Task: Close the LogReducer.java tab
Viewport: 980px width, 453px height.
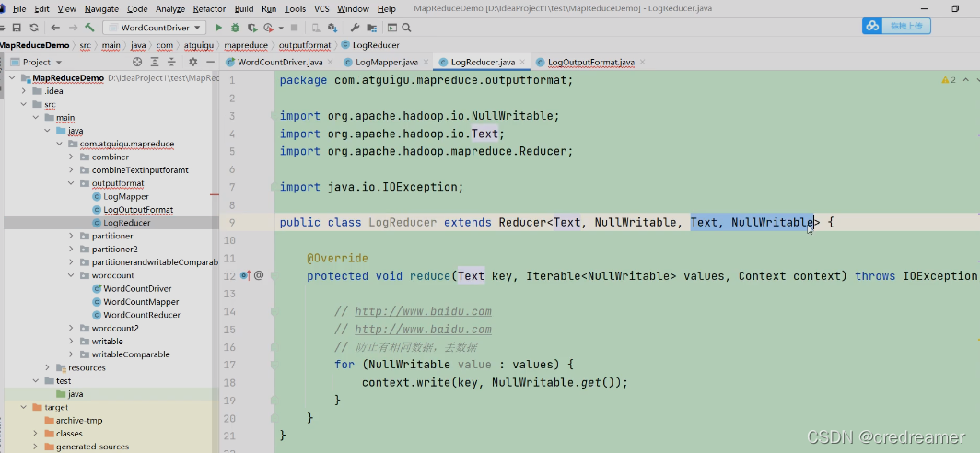Action: click(x=522, y=62)
